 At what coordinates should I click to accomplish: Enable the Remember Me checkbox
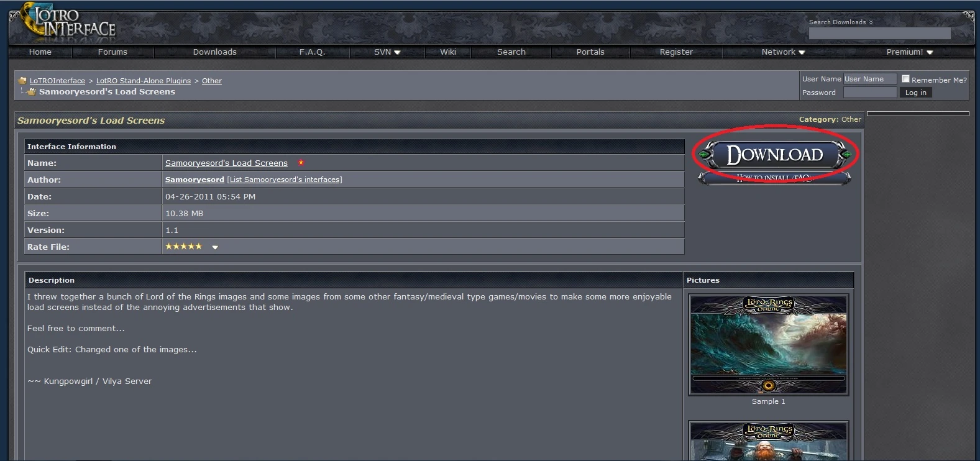click(x=905, y=79)
